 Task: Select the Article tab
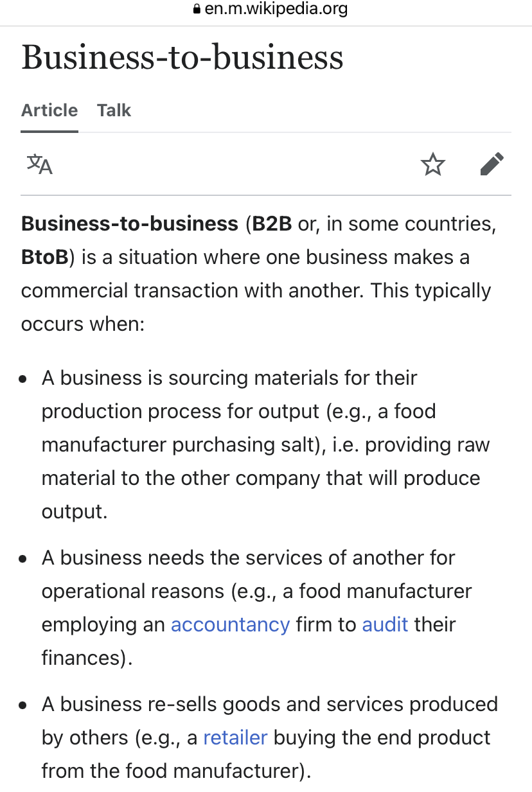point(49,110)
